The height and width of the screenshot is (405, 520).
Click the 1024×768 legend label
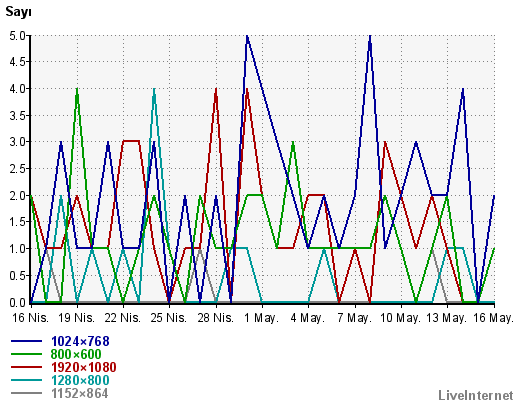point(80,341)
